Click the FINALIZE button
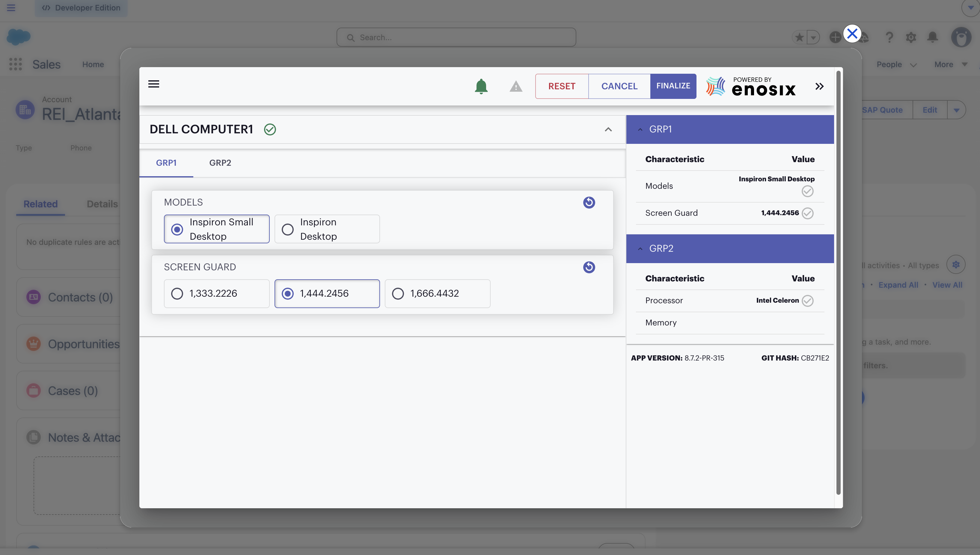The width and height of the screenshot is (980, 555). pos(673,86)
